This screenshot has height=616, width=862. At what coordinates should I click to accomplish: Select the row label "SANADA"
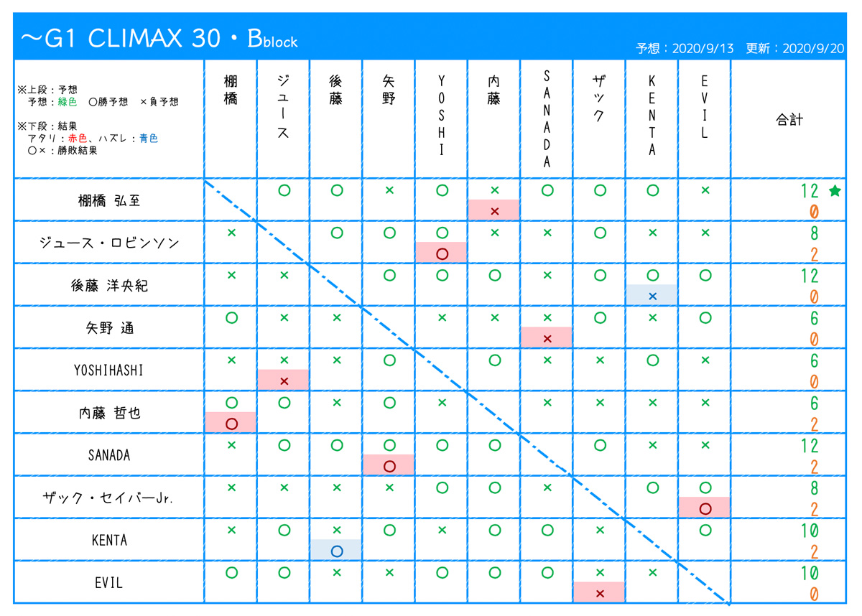109,455
